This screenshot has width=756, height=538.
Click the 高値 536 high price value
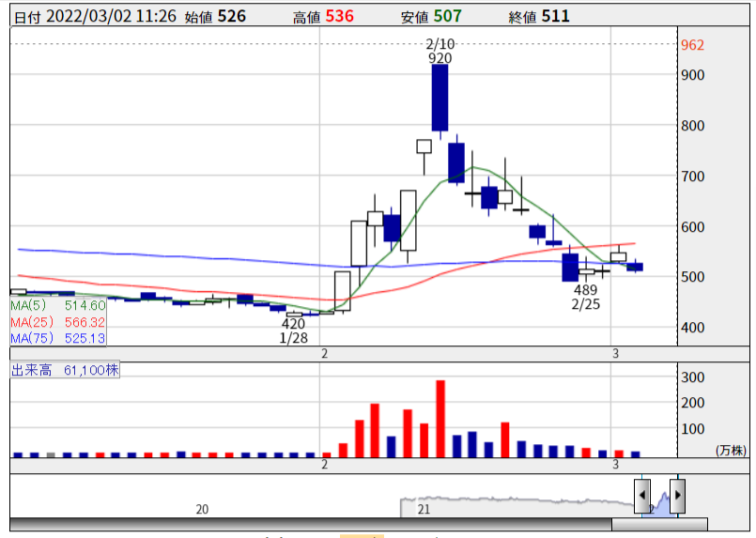coord(323,16)
